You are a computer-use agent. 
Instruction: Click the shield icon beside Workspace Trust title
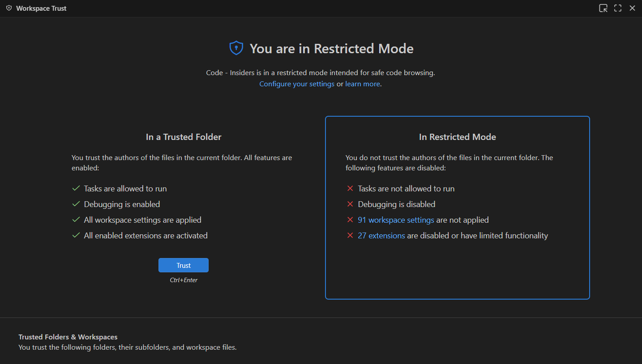pyautogui.click(x=9, y=8)
